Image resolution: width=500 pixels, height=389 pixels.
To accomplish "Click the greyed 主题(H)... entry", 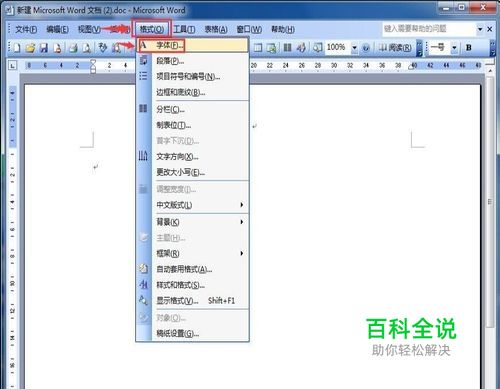I will [192, 238].
